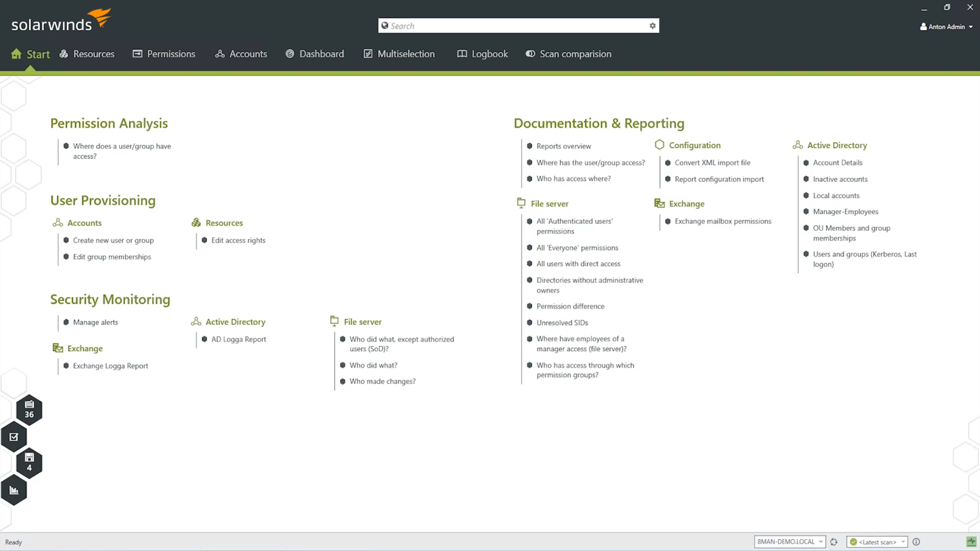Image resolution: width=980 pixels, height=551 pixels.
Task: Open the 8MAN-DEMO.LOCAL domain dropdown
Action: coord(790,542)
